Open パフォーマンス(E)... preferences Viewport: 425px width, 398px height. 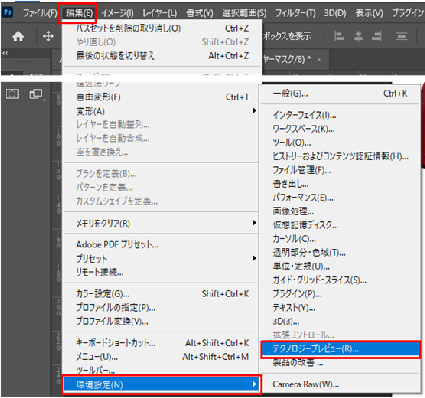click(x=340, y=198)
